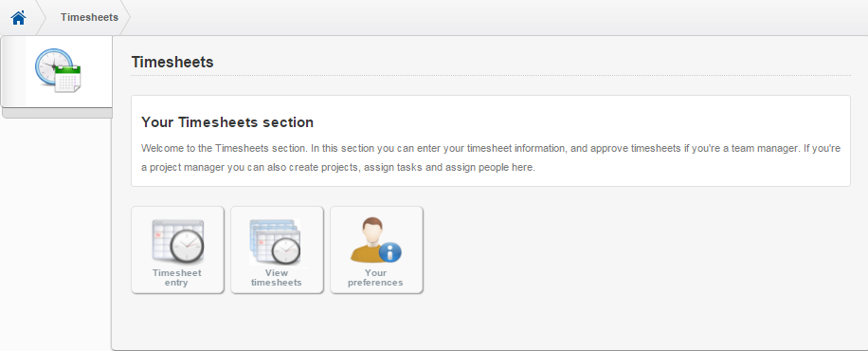This screenshot has height=351, width=868.
Task: Click the Your preferences person icon
Action: (x=376, y=240)
